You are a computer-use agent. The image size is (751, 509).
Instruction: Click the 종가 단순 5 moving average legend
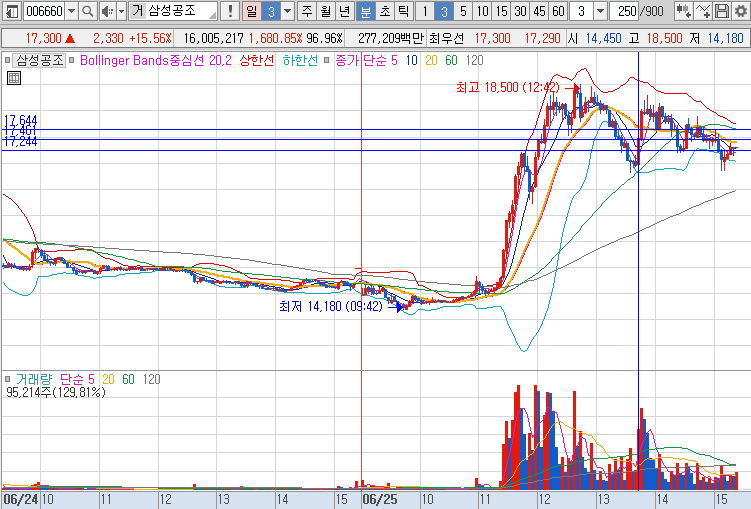point(366,60)
